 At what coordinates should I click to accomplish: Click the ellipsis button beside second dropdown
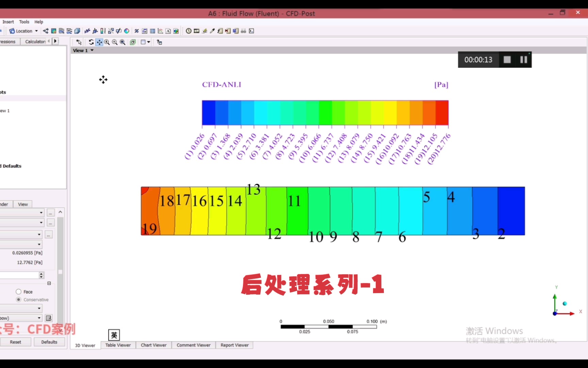click(50, 223)
